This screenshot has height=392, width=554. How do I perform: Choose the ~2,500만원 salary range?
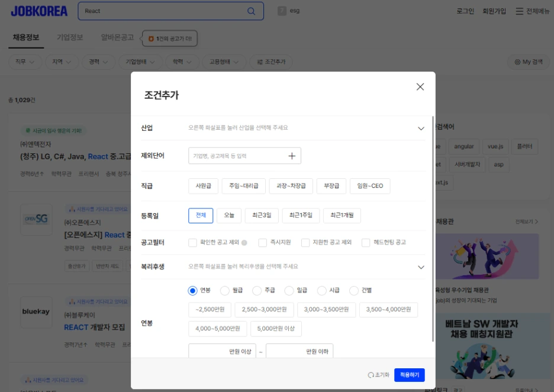pos(210,310)
